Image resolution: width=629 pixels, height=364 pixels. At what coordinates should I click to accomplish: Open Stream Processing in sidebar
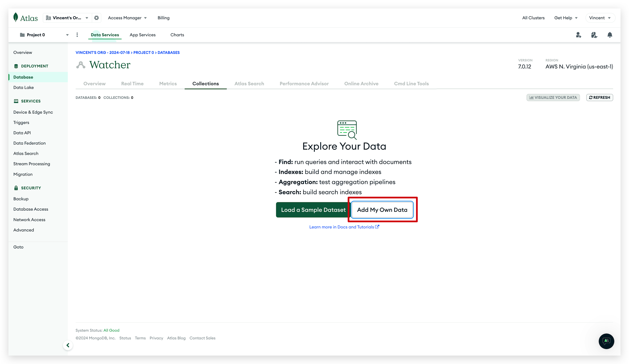(x=32, y=164)
